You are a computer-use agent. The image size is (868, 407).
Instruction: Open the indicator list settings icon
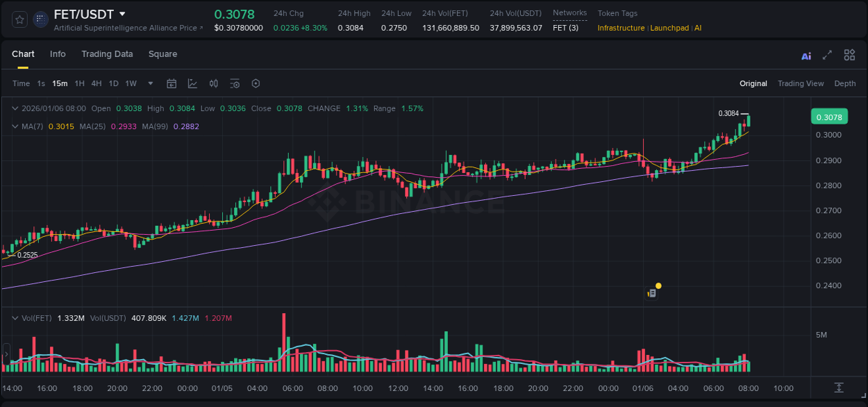(x=235, y=83)
